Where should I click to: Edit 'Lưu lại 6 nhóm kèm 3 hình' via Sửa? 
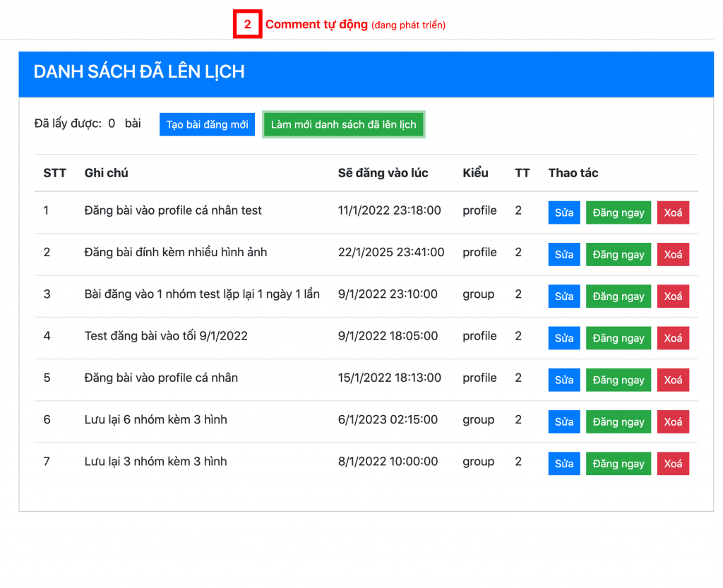pyautogui.click(x=564, y=421)
